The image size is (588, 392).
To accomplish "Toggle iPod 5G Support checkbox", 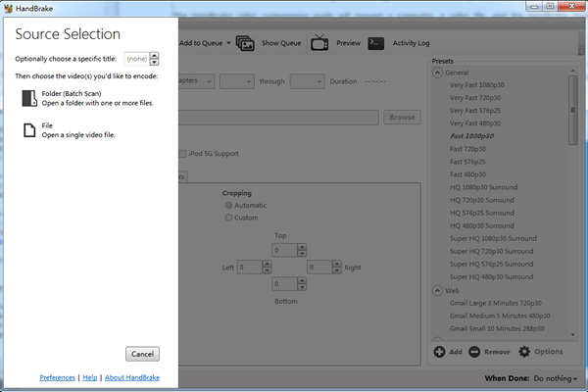I will 182,154.
